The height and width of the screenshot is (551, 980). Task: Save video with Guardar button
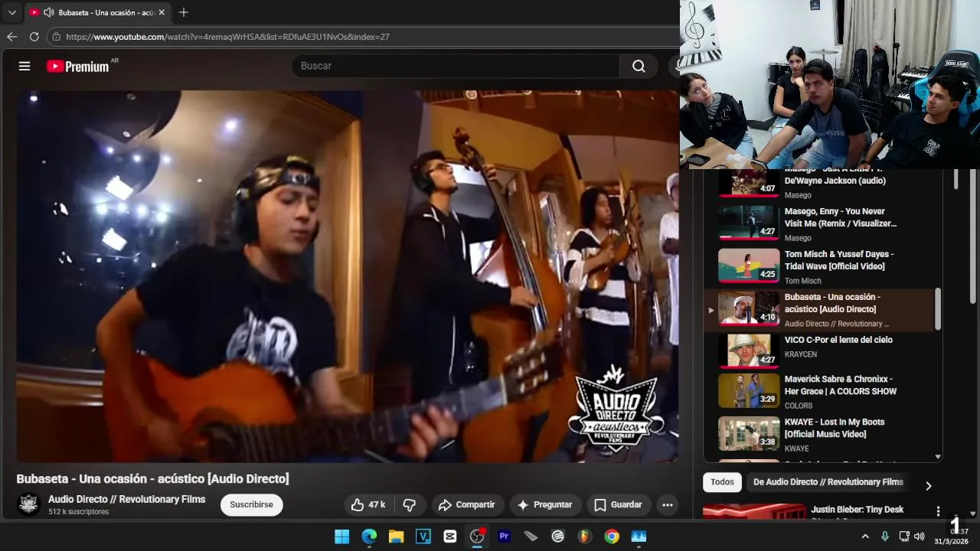tap(619, 505)
